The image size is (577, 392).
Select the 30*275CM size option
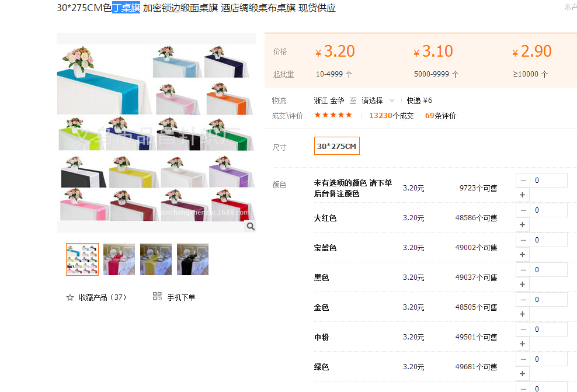coord(336,146)
